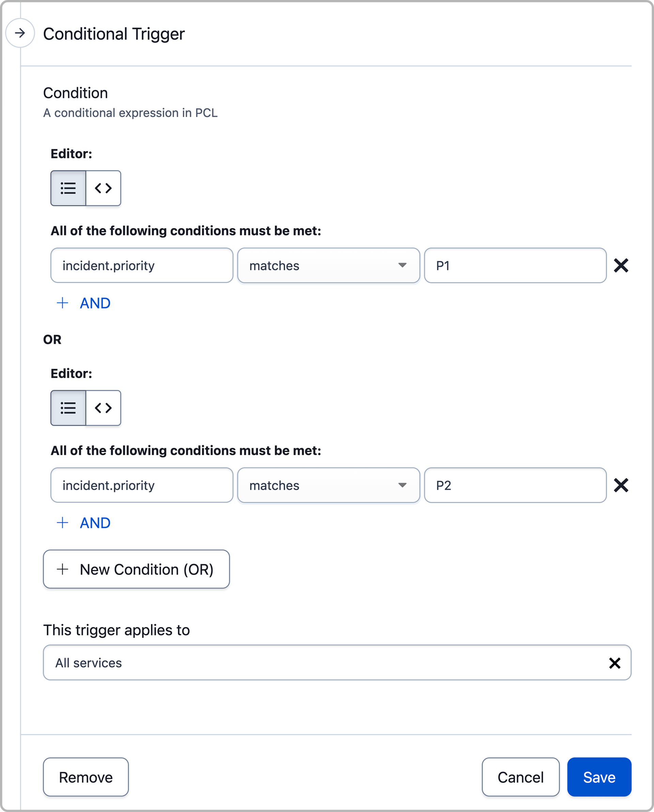Save the conditional trigger
Screen dimensions: 654x812
[599, 777]
